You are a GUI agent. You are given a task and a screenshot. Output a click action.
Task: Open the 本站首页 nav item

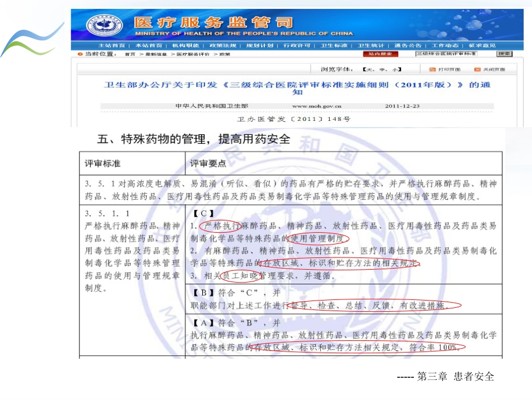pyautogui.click(x=148, y=45)
